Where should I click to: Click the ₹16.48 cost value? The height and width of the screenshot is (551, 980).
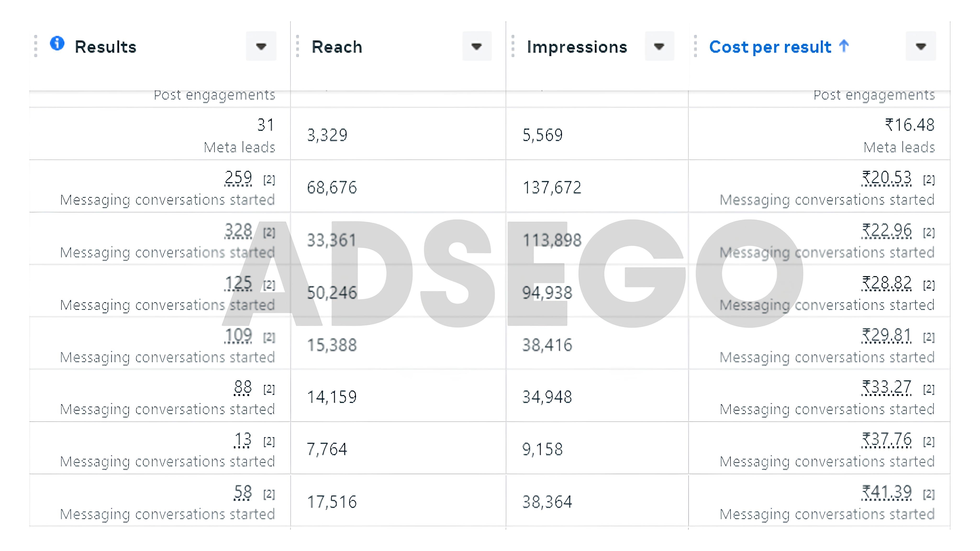910,125
